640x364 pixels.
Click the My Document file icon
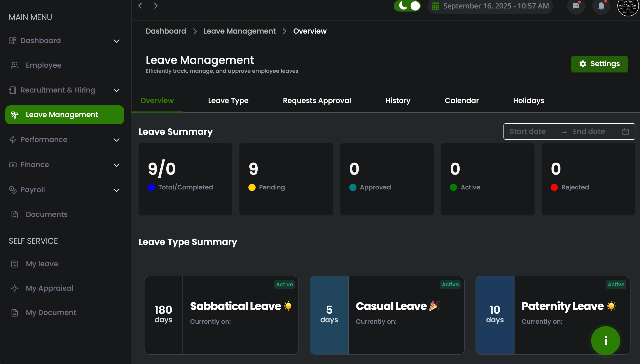(15, 313)
